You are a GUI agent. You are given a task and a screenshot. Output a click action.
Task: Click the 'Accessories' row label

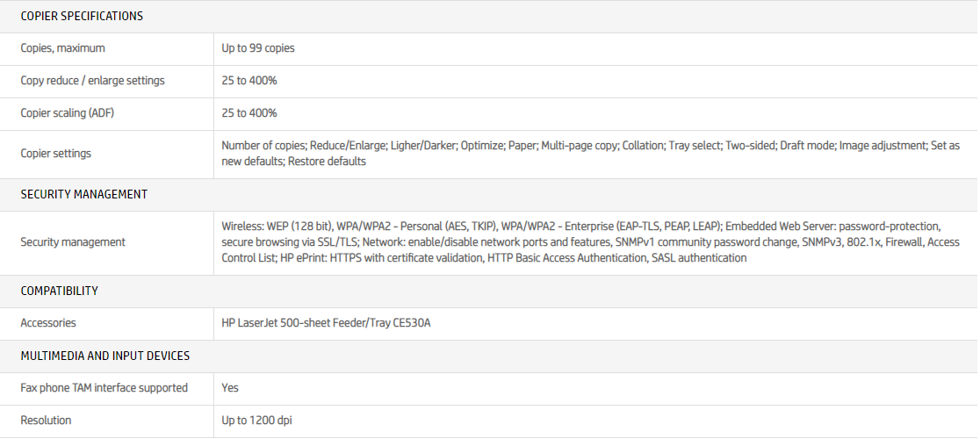[x=48, y=323]
